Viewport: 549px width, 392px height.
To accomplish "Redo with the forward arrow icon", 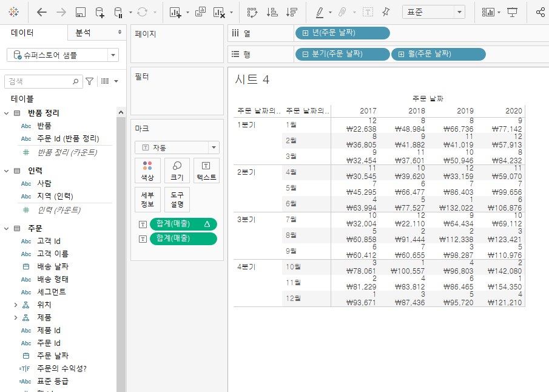I will pos(61,12).
